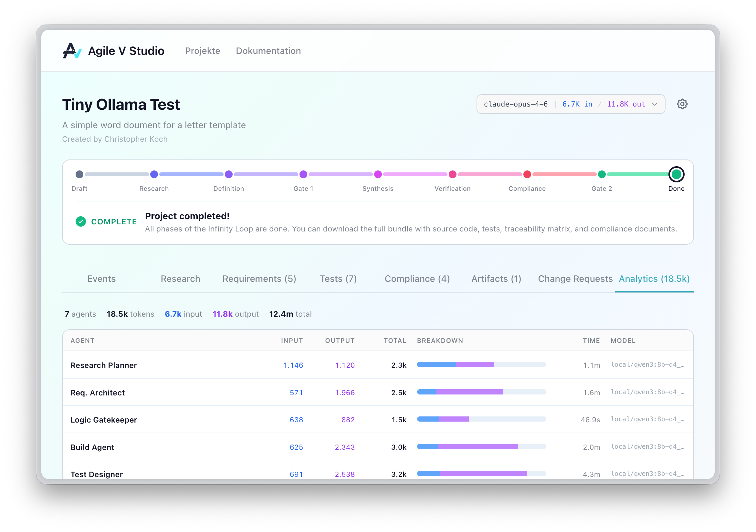756x532 pixels.
Task: Navigate to Projekte
Action: click(203, 51)
